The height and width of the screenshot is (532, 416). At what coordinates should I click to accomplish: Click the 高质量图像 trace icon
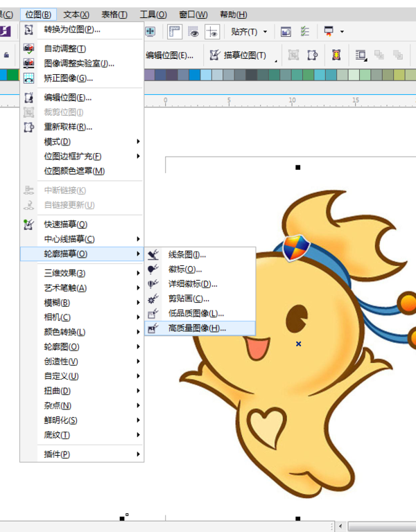(x=153, y=328)
